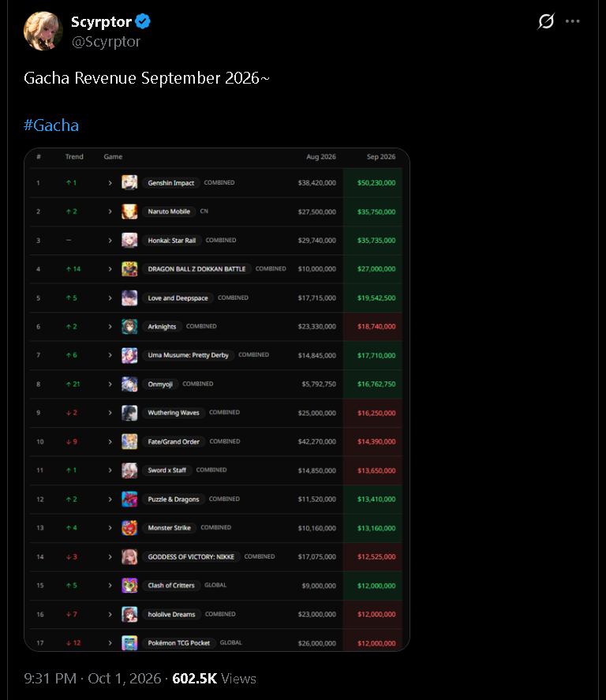Click the Genshin Impact game icon
This screenshot has width=606, height=700.
(129, 182)
